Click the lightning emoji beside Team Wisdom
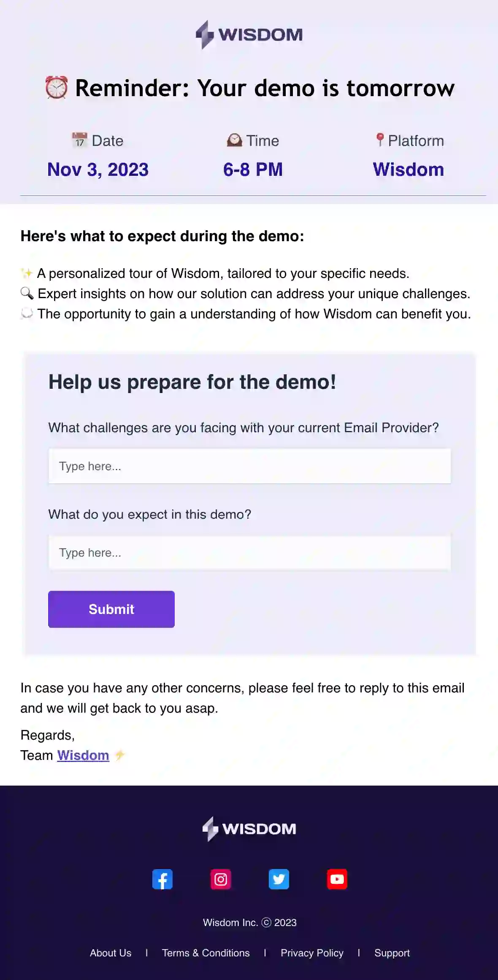Screen dimensions: 498x980 pyautogui.click(x=120, y=755)
